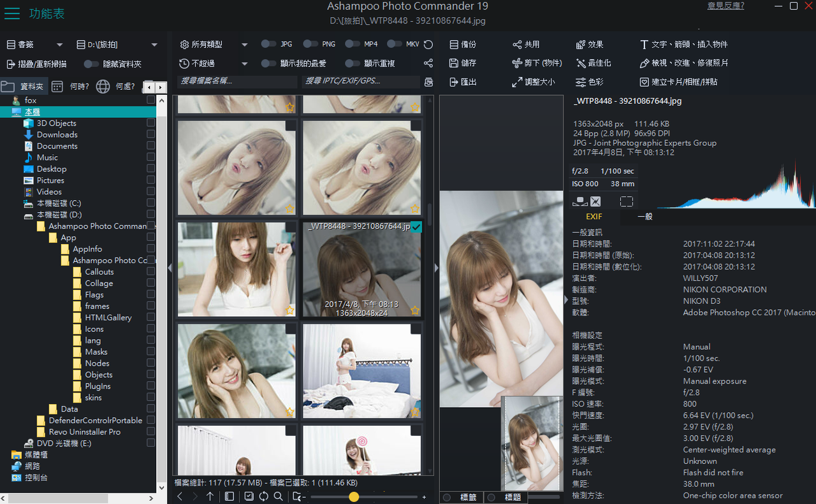
Task: Switch to the EXIF tab
Action: 594,217
